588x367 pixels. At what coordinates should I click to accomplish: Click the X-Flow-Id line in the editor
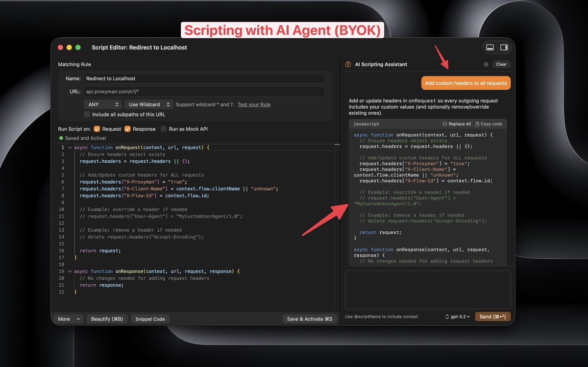point(145,196)
